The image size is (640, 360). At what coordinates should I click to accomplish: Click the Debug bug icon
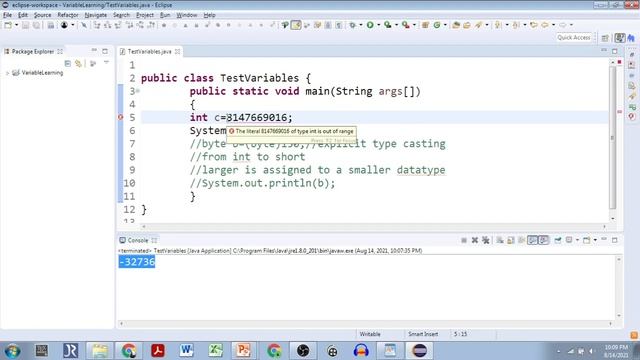tap(353, 25)
